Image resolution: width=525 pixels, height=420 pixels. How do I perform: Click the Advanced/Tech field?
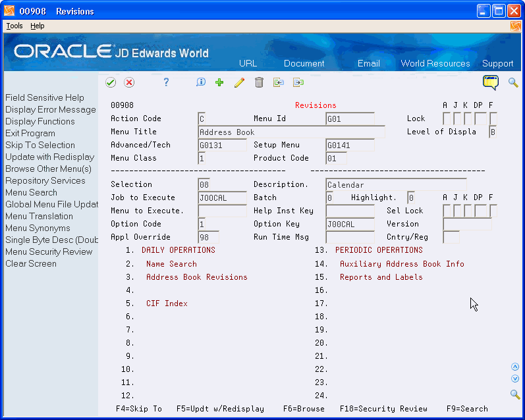[x=223, y=145]
